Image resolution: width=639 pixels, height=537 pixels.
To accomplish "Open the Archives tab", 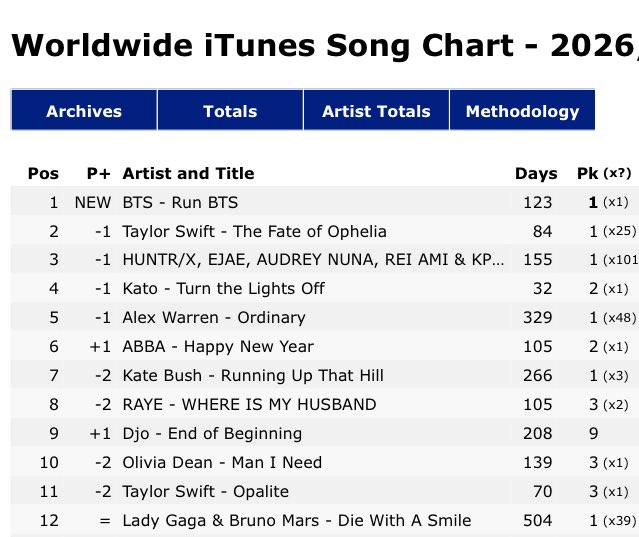I will pos(84,111).
